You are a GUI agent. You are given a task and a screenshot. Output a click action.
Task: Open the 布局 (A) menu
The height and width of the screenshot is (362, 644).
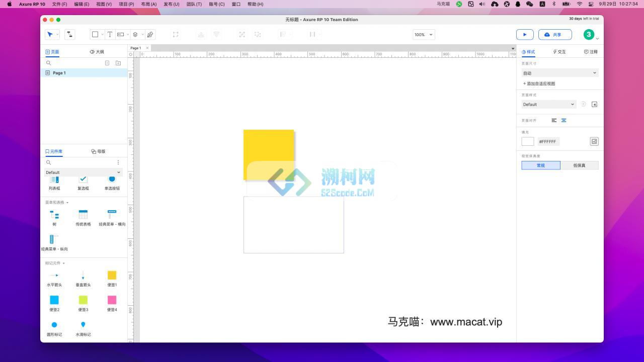pos(148,4)
